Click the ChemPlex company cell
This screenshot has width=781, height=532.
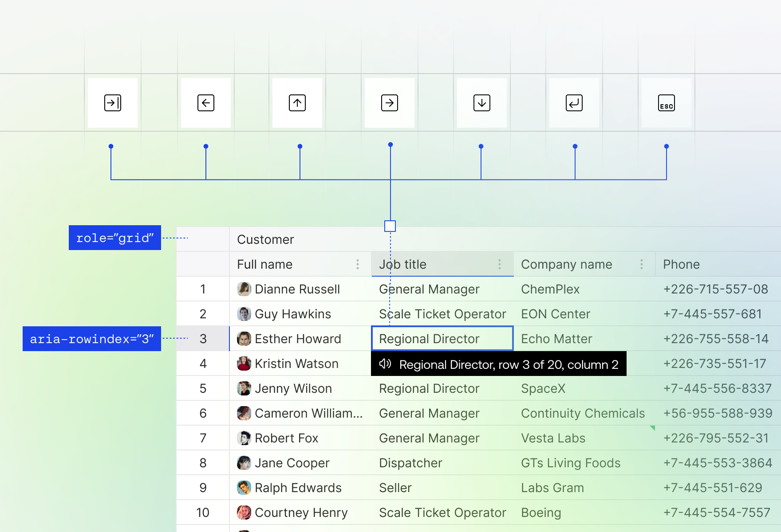point(584,289)
